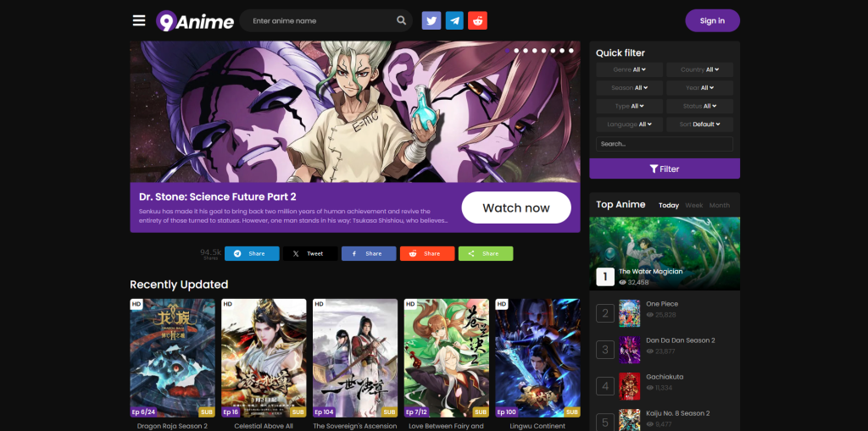Click the Ep 16 badge
This screenshot has height=431, width=868.
click(x=231, y=412)
